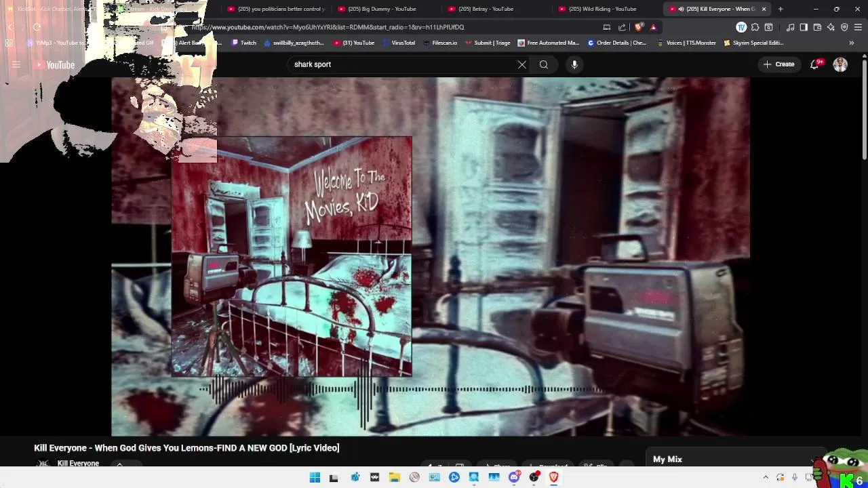Open YouTube notifications bell
Screen dimensions: 868x488
(815, 64)
